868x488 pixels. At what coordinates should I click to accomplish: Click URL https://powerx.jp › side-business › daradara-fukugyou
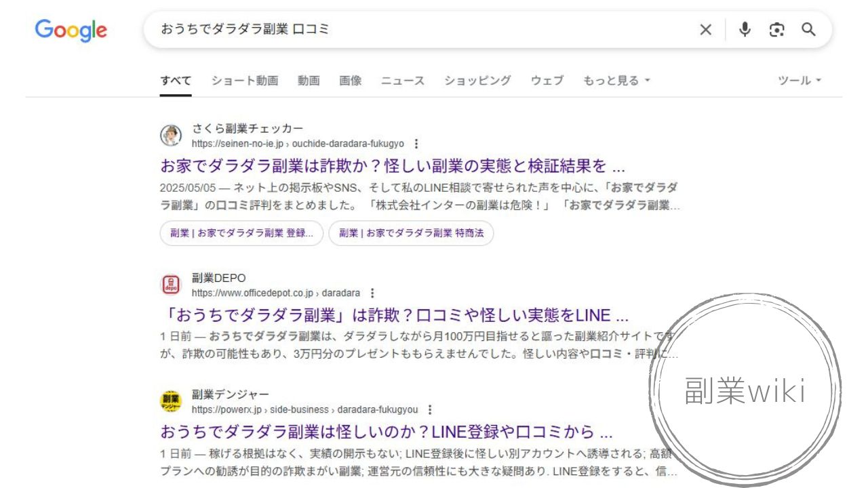point(305,409)
